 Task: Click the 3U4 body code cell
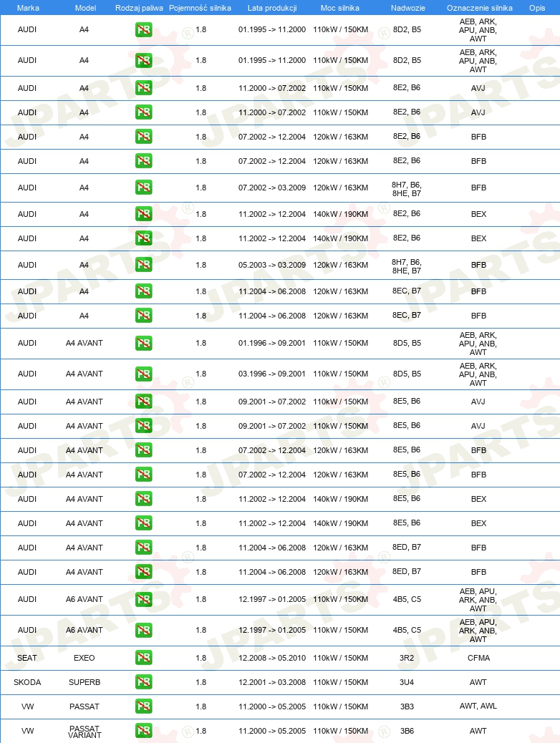pos(407,682)
